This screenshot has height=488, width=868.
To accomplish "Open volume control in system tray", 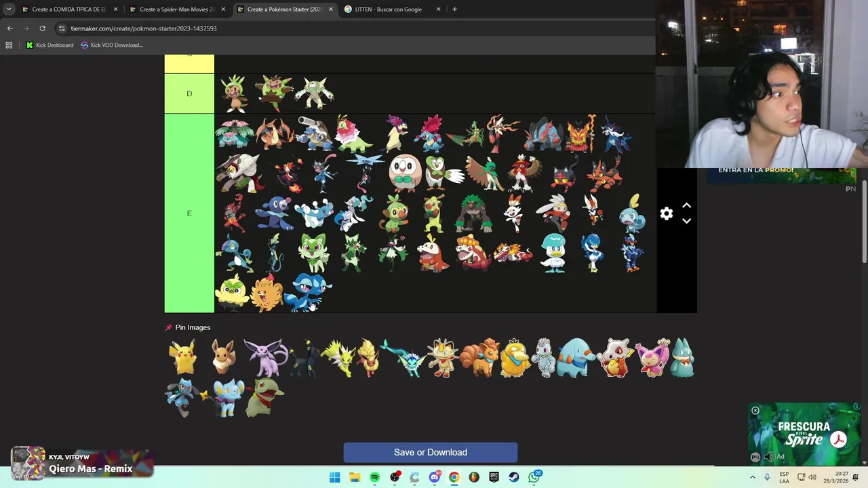I will coord(812,477).
